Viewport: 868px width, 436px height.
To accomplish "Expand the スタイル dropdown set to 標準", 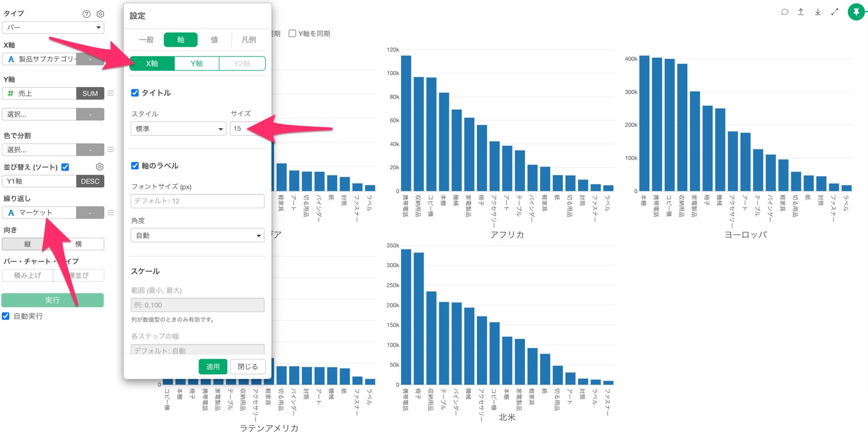I will click(x=178, y=129).
